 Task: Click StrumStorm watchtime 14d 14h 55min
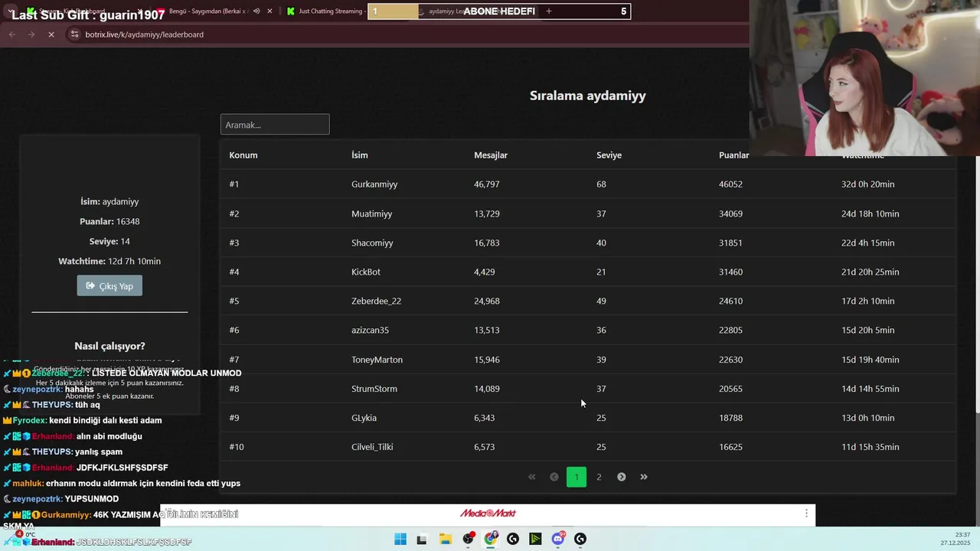point(870,389)
